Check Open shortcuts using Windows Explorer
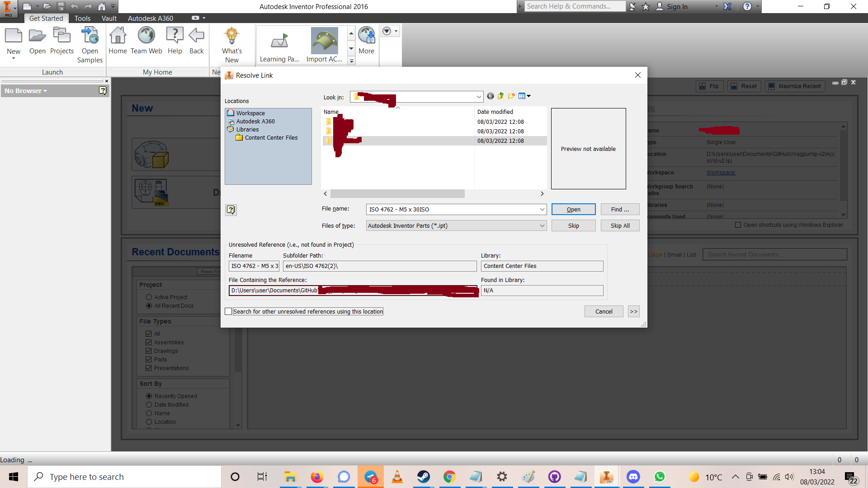This screenshot has width=868, height=488. 738,225
